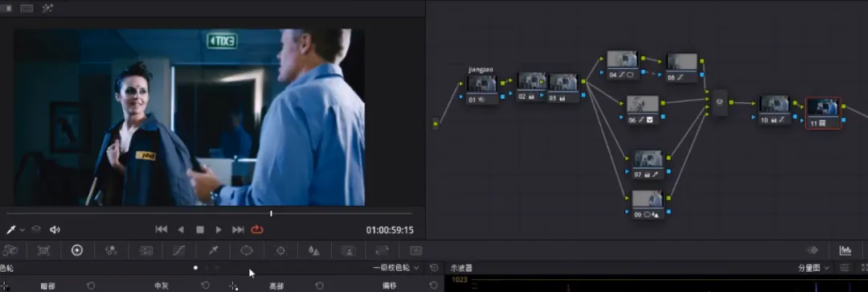Viewport: 868px width, 292px height.
Task: Select the jiangzao node 01
Action: [x=482, y=90]
